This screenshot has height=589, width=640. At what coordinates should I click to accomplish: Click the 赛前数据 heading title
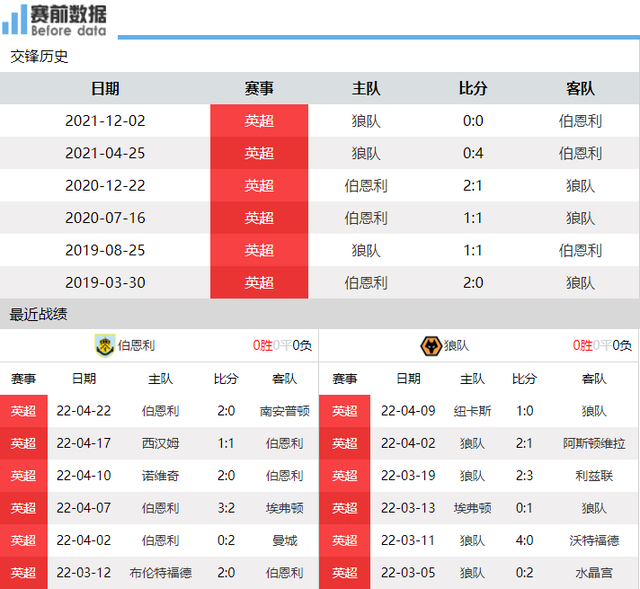tap(68, 15)
